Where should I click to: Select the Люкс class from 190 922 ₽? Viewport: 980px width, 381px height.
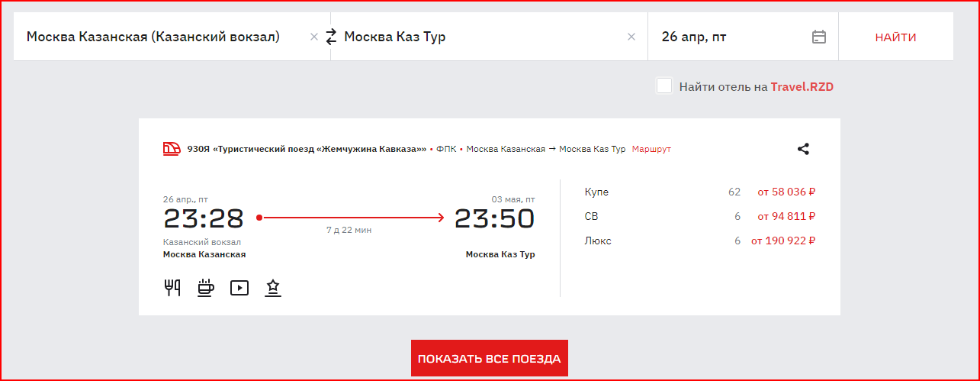click(700, 241)
